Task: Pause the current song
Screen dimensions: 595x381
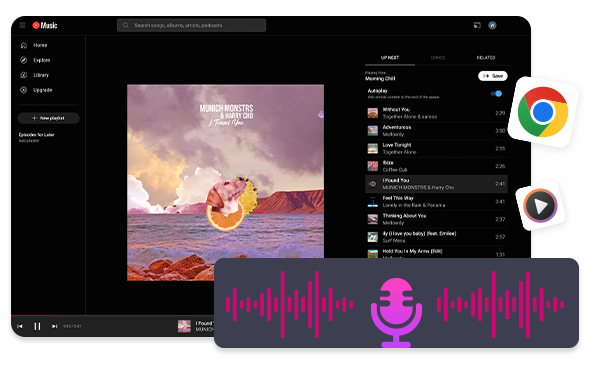Action: pyautogui.click(x=37, y=326)
